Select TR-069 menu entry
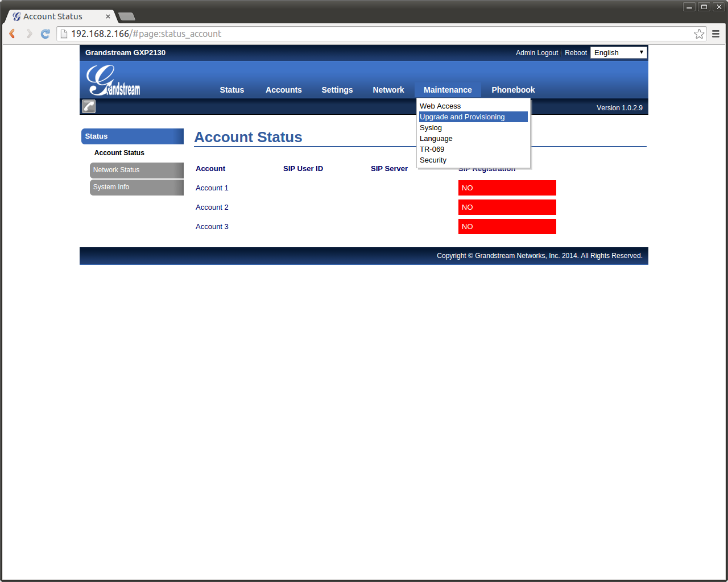 (473, 149)
